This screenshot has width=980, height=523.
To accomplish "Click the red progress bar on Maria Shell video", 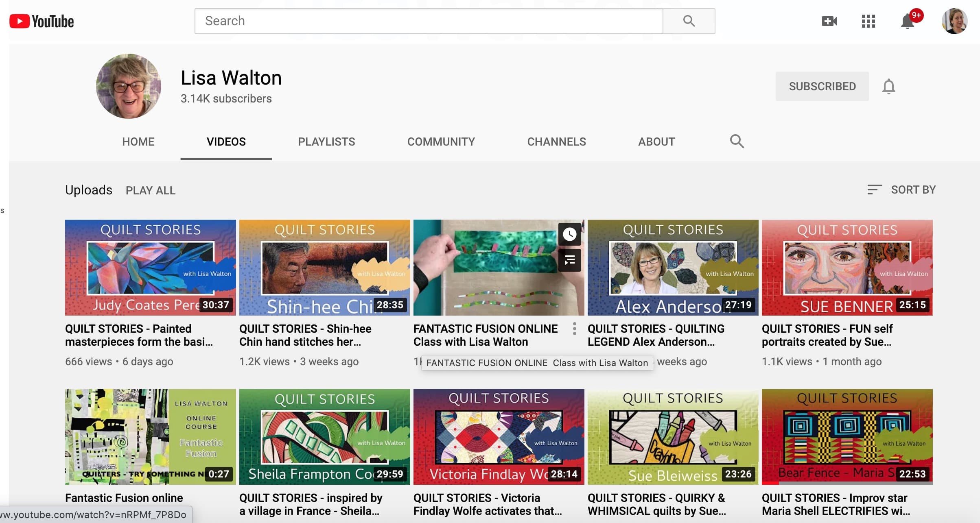I will 770,483.
